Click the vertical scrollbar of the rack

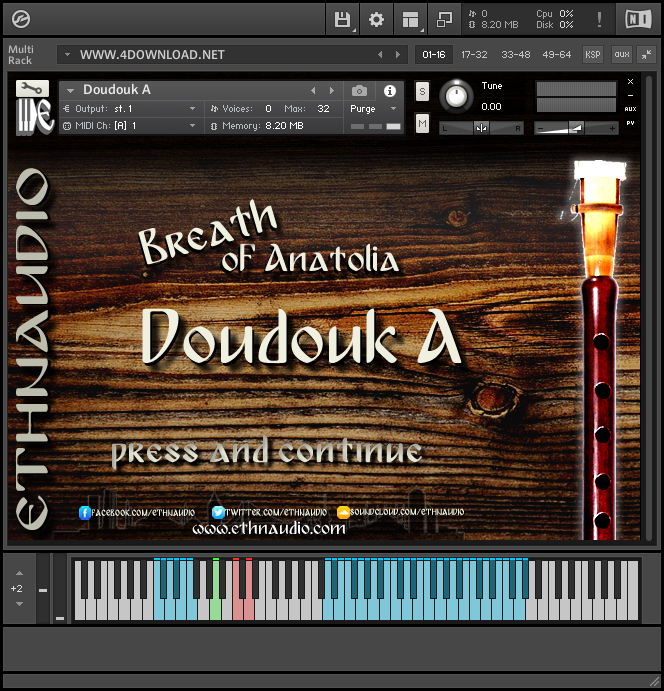click(649, 308)
